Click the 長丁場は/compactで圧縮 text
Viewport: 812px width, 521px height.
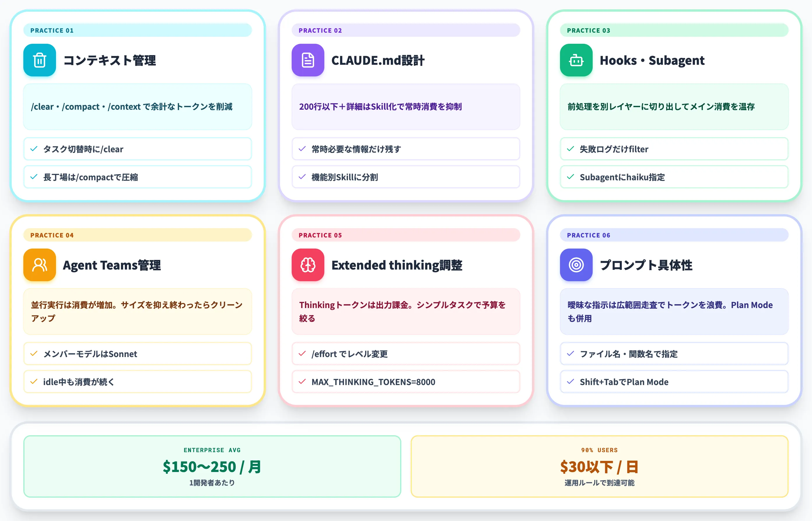pyautogui.click(x=91, y=177)
